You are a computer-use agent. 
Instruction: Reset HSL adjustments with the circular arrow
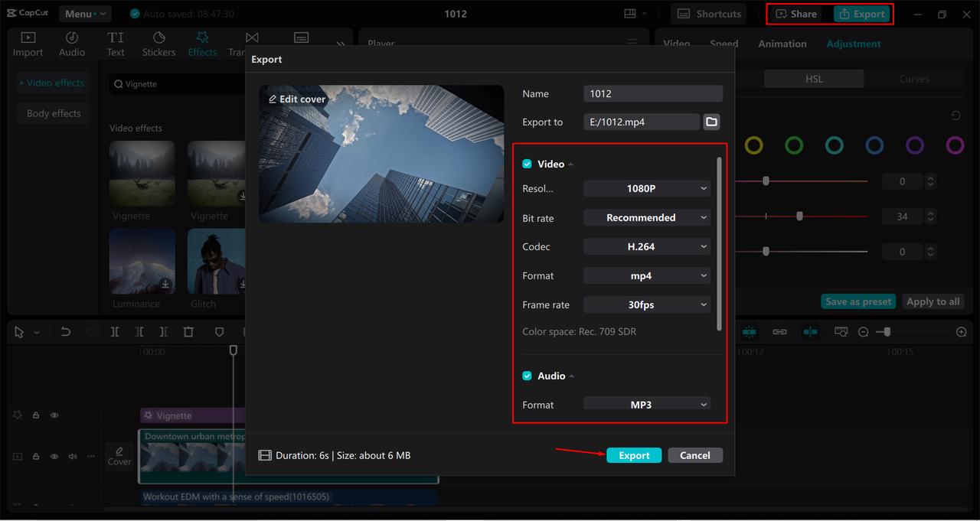956,116
